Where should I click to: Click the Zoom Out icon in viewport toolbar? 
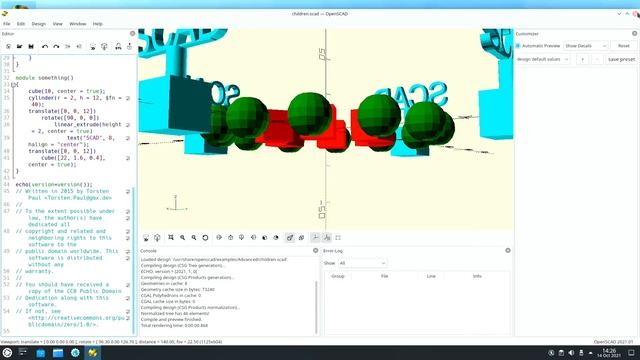(194, 238)
